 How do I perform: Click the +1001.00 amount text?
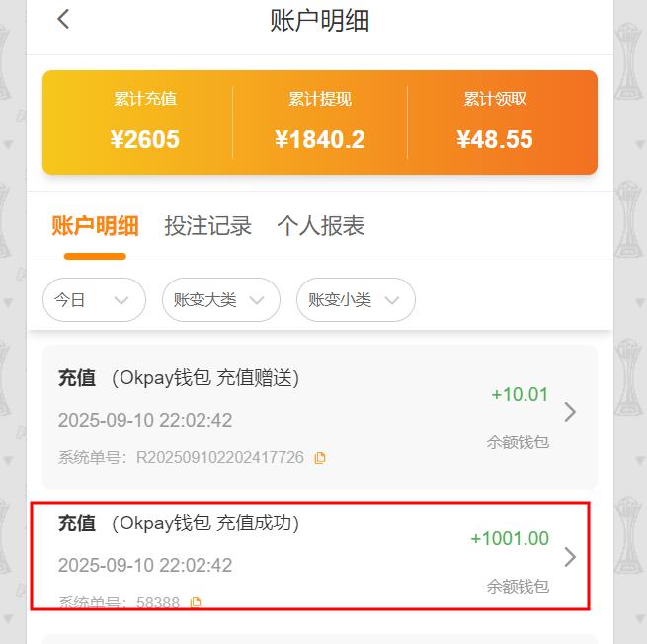(x=510, y=538)
